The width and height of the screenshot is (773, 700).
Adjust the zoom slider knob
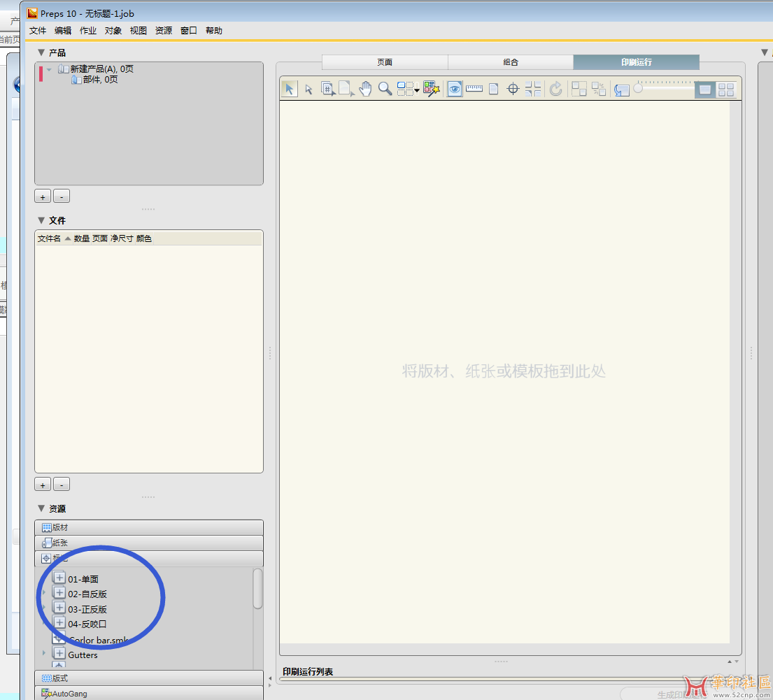tap(638, 89)
